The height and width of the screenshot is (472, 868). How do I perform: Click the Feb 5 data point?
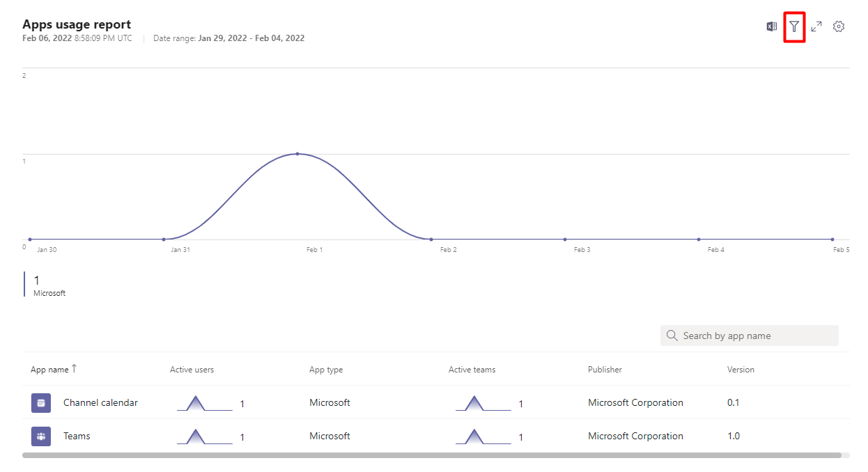coord(832,239)
